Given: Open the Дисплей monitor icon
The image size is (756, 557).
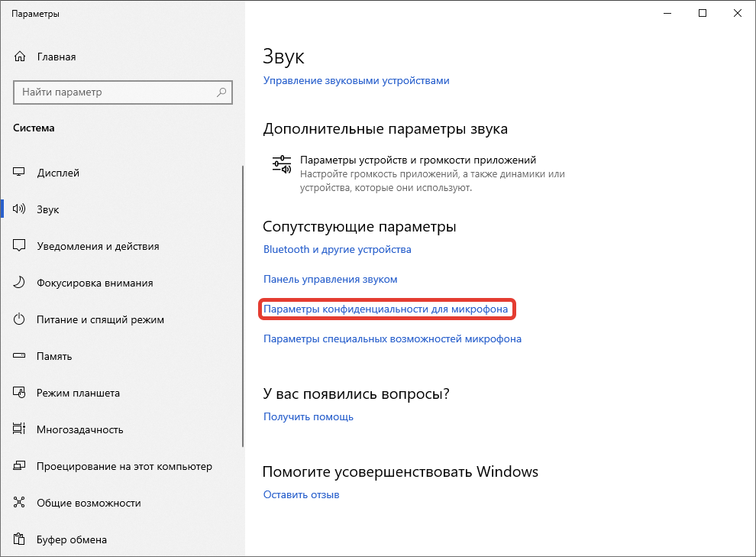Looking at the screenshot, I should 20,173.
